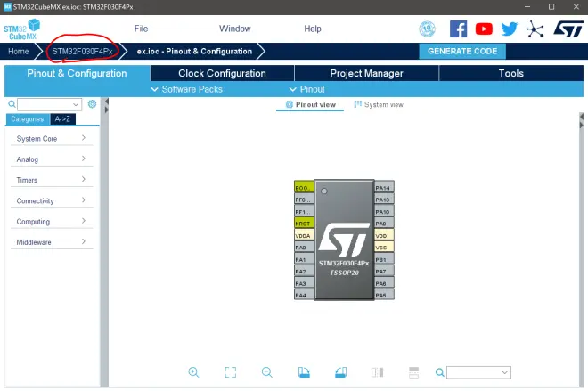
Task: Click the zoom in magnifier icon
Action: click(193, 372)
